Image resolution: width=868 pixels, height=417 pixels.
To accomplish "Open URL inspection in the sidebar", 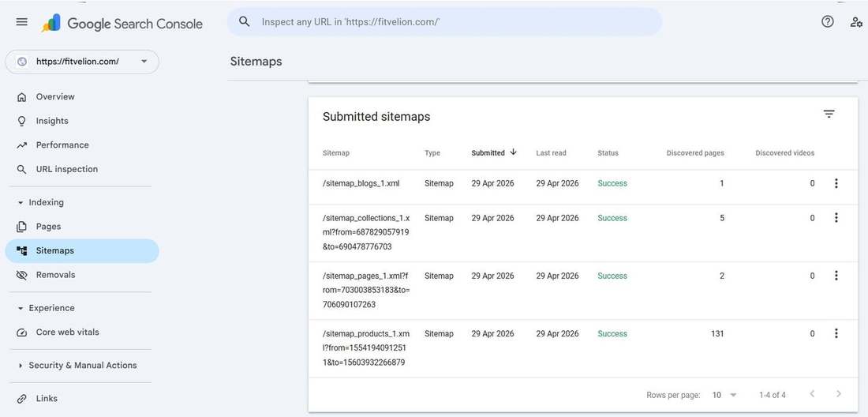I will (82, 170).
